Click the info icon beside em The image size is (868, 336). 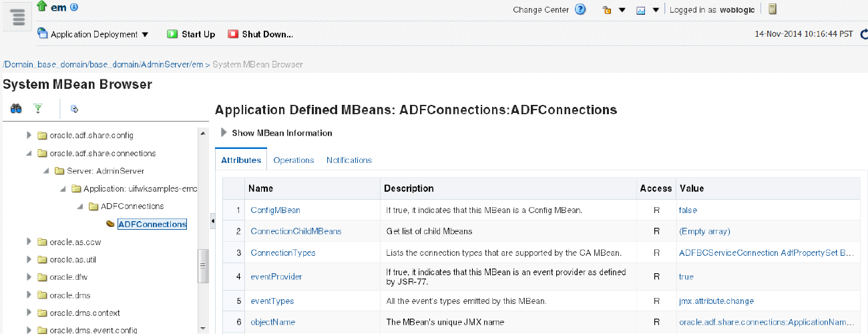[x=74, y=7]
